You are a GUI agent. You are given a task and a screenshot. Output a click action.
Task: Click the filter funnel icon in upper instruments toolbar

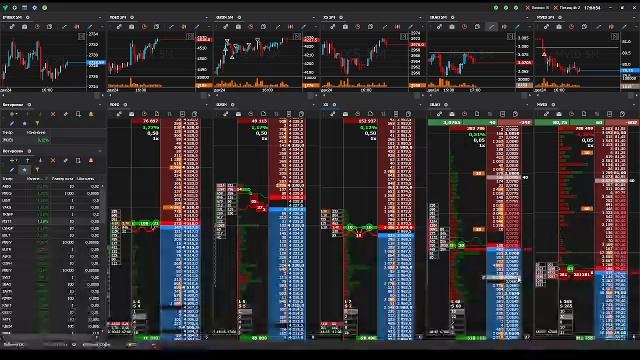tap(37, 123)
